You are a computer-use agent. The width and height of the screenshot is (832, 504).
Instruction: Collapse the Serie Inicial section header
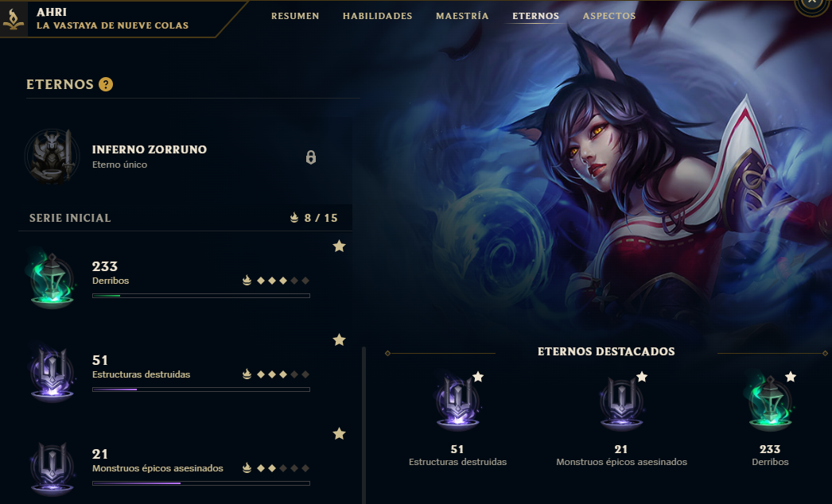click(x=185, y=218)
